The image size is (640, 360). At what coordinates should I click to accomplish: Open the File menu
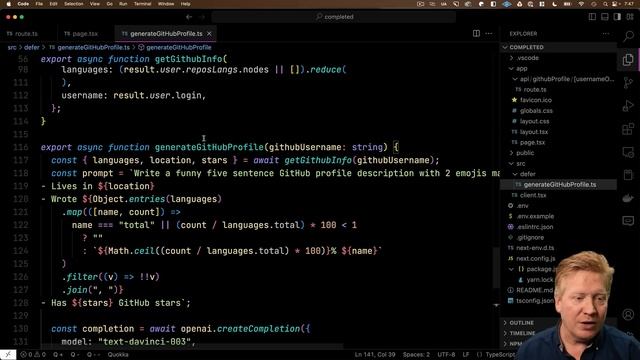pyautogui.click(x=39, y=4)
